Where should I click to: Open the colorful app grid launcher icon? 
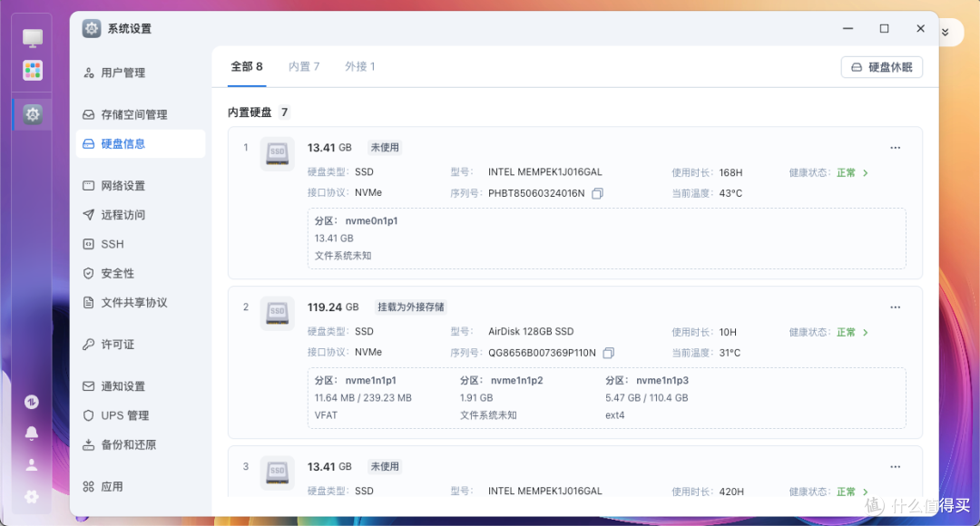[x=33, y=70]
